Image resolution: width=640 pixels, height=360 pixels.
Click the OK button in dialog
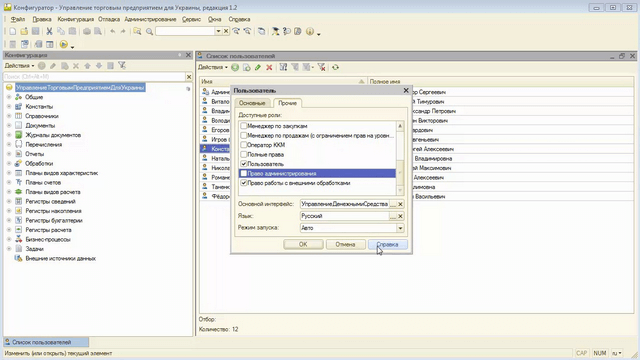[303, 244]
